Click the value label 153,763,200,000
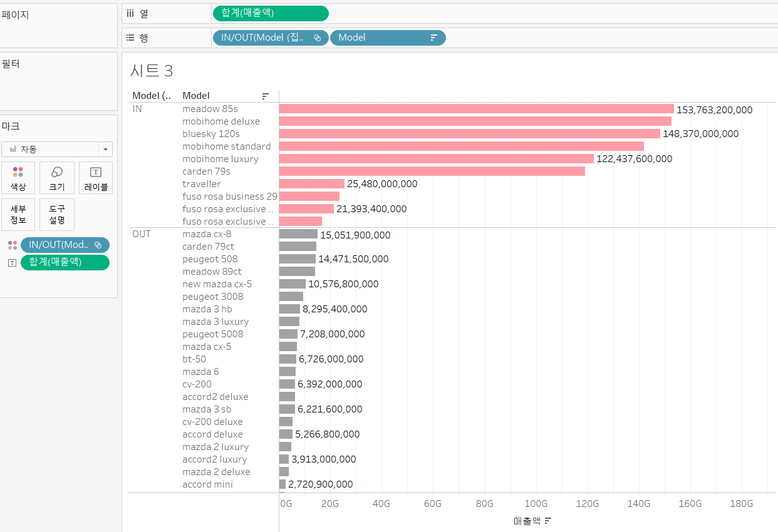Viewport: 778px width, 532px height. pyautogui.click(x=714, y=110)
